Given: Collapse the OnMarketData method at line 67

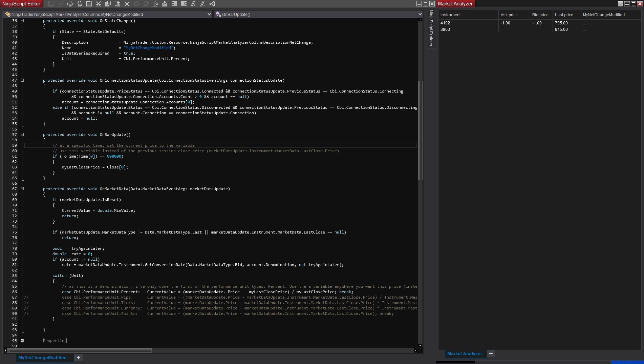Looking at the screenshot, I should [x=22, y=189].
